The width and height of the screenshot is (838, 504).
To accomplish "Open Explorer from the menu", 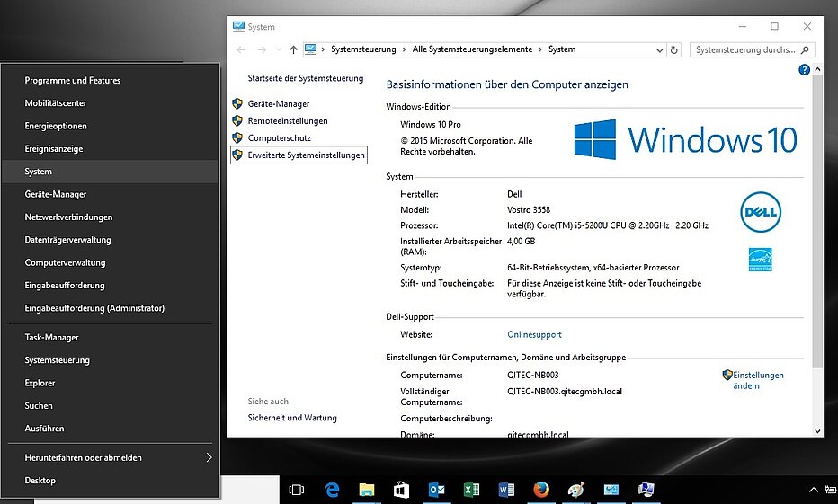I will click(x=111, y=383).
